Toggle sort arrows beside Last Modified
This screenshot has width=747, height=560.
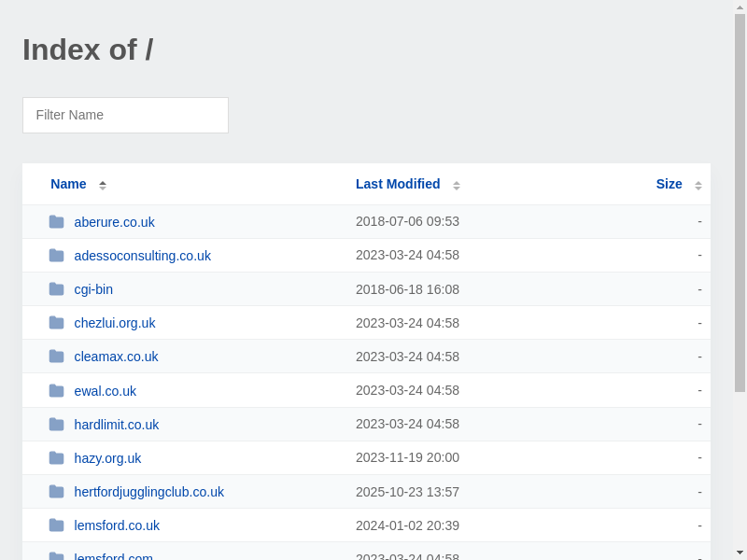click(x=457, y=185)
